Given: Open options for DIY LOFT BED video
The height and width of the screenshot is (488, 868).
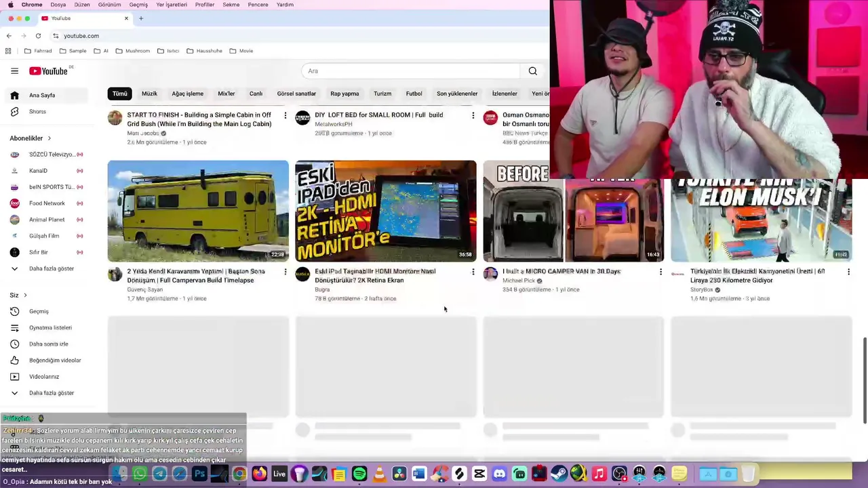Looking at the screenshot, I should pyautogui.click(x=473, y=115).
